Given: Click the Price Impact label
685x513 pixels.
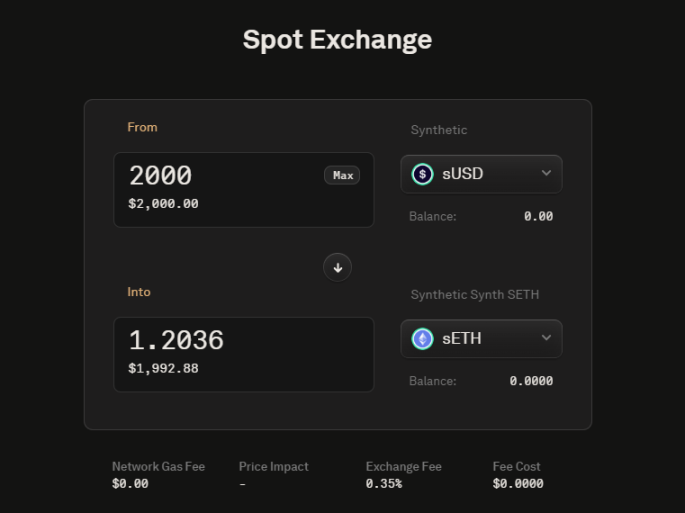Looking at the screenshot, I should pyautogui.click(x=274, y=466).
